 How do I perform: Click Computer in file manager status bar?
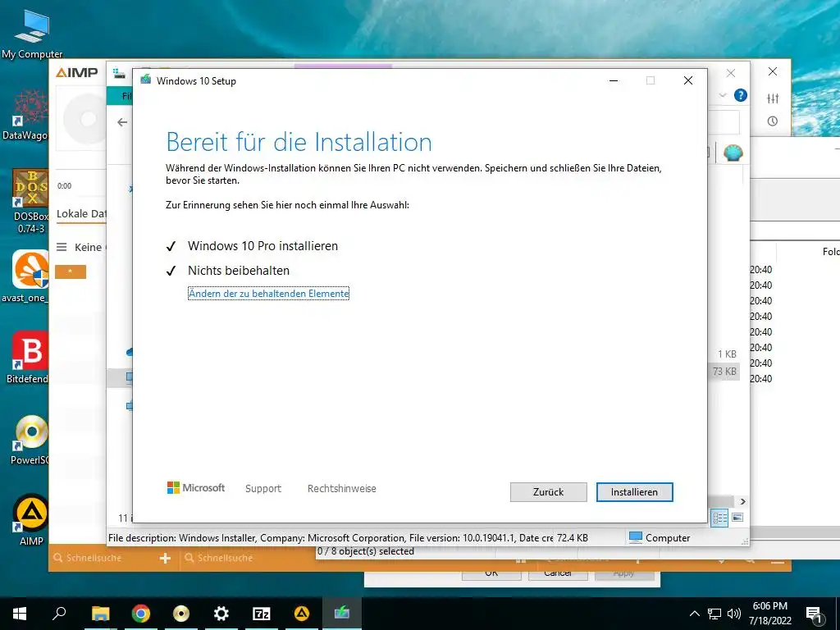click(660, 538)
